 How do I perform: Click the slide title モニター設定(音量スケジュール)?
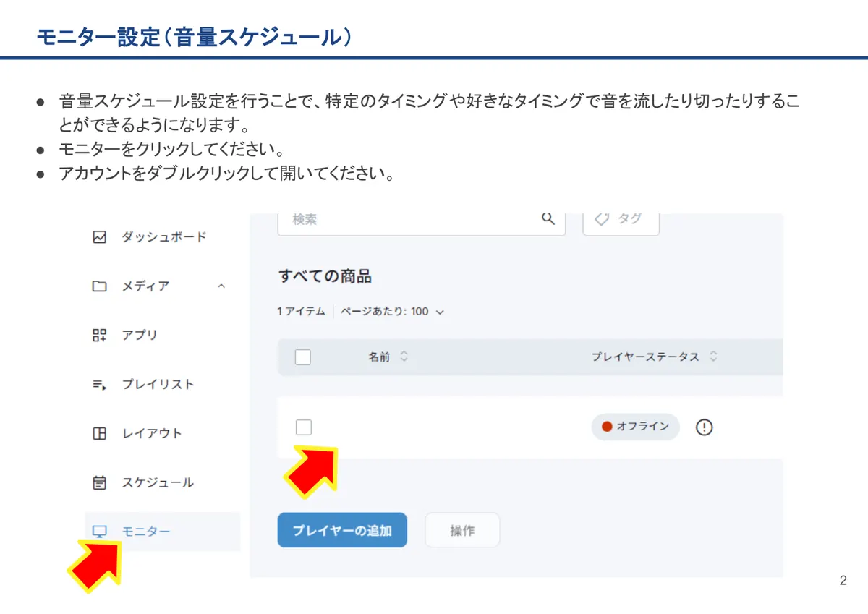tap(195, 38)
